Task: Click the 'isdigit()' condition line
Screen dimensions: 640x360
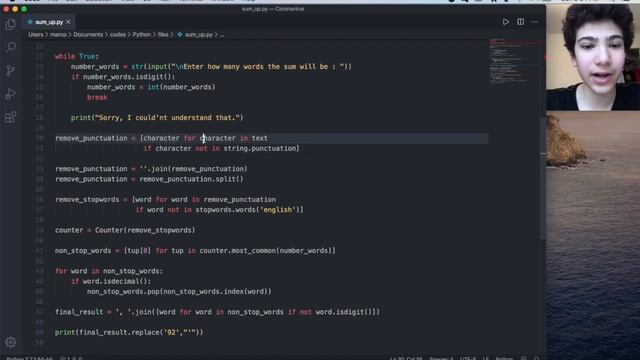Action: click(x=123, y=77)
